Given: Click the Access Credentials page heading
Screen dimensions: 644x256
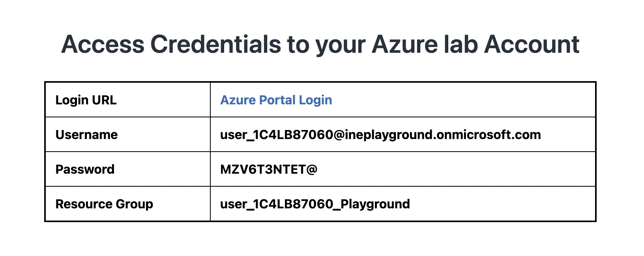Looking at the screenshot, I should (x=320, y=44).
